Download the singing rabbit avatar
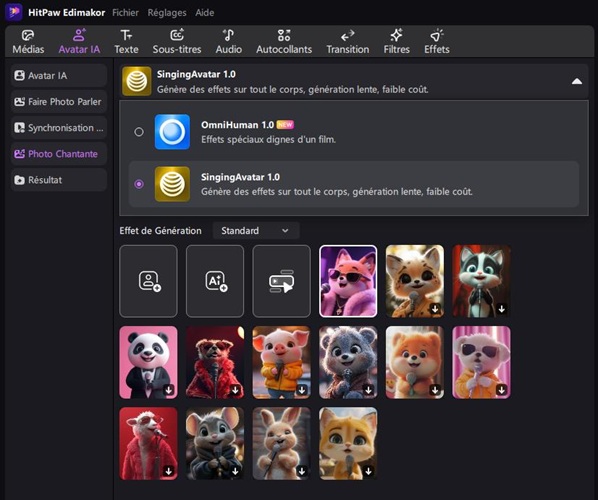Screen dimensions: 598x500 pyautogui.click(x=302, y=471)
